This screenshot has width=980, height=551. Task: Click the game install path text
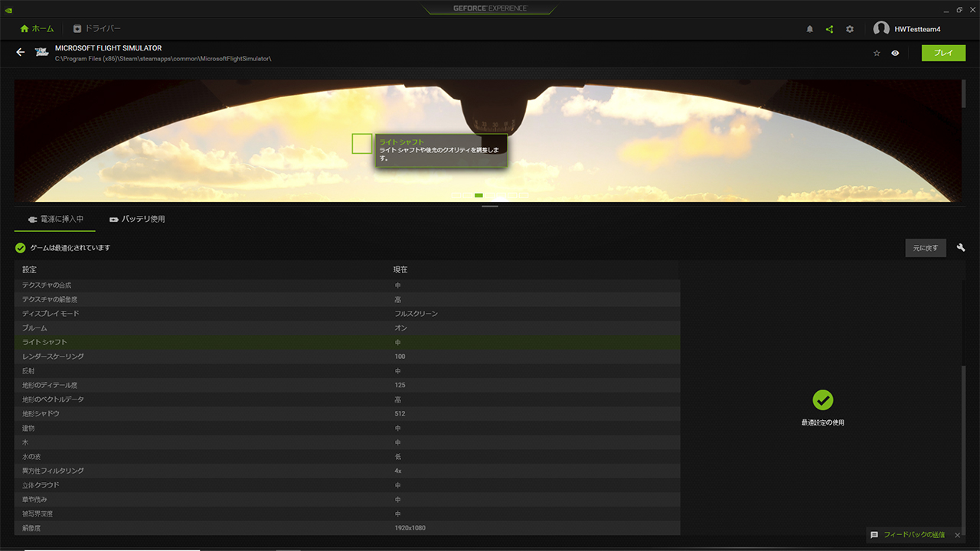[163, 59]
